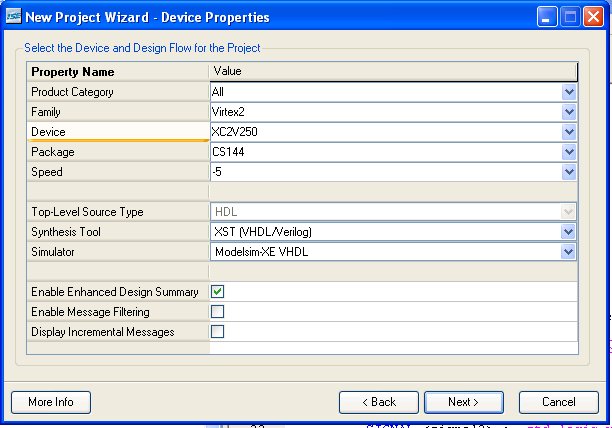Select the Package label cell
The width and height of the screenshot is (612, 428).
click(118, 152)
